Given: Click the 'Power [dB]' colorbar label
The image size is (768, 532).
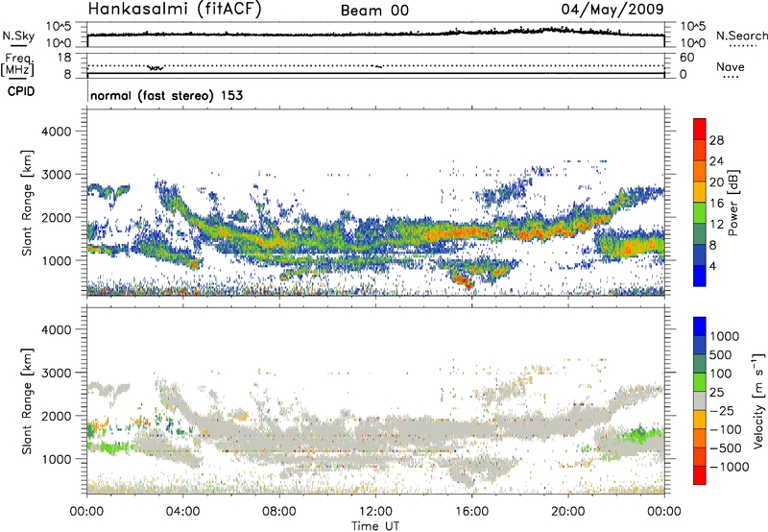Looking at the screenshot, I should [x=732, y=203].
